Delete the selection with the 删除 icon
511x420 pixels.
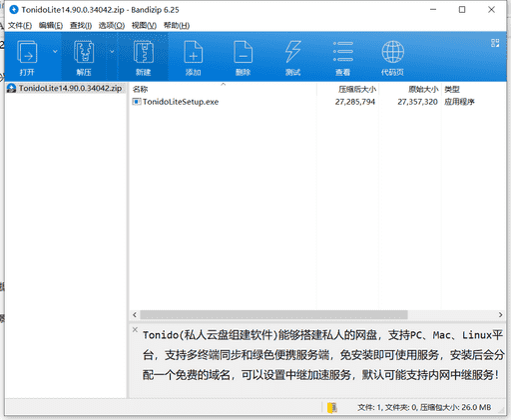(x=244, y=58)
